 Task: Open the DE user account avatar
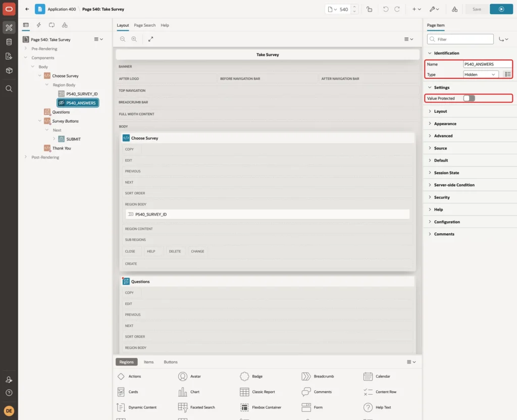click(x=9, y=411)
